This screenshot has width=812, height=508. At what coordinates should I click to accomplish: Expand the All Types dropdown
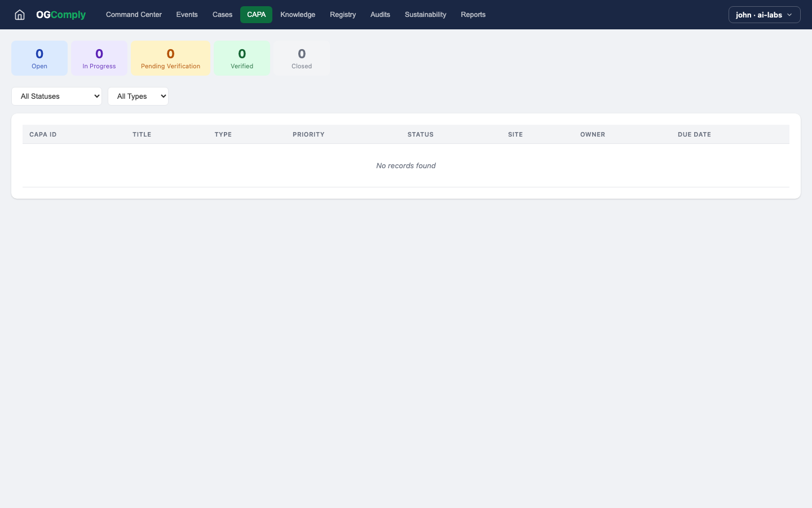click(x=138, y=96)
